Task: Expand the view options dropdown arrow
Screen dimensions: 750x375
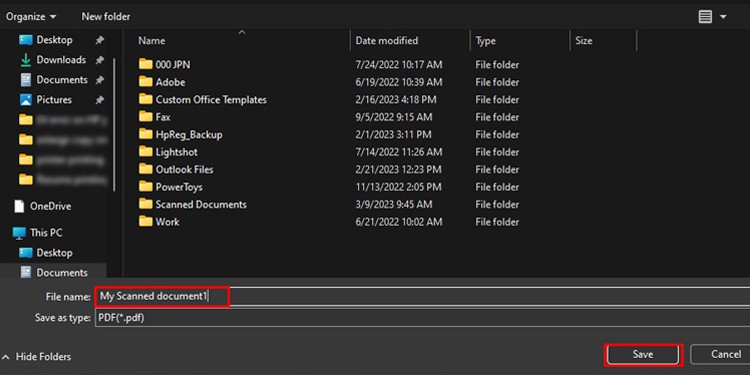Action: 723,17
